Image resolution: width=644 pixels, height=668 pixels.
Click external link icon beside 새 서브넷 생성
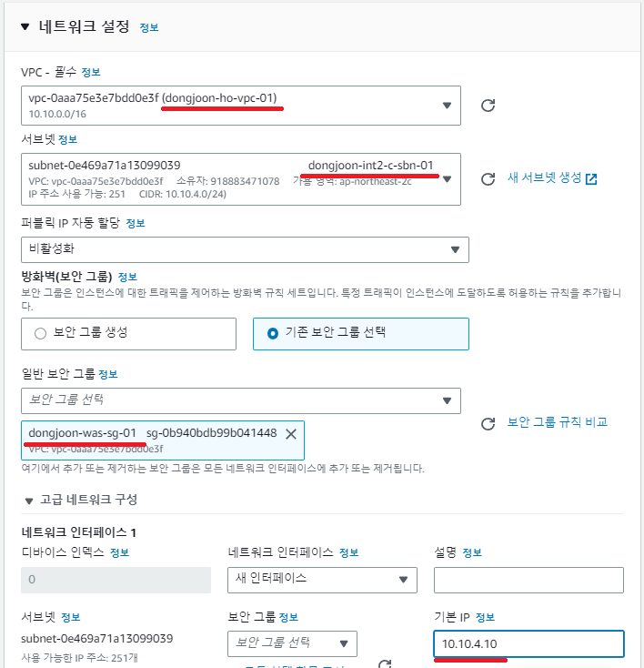pyautogui.click(x=591, y=179)
